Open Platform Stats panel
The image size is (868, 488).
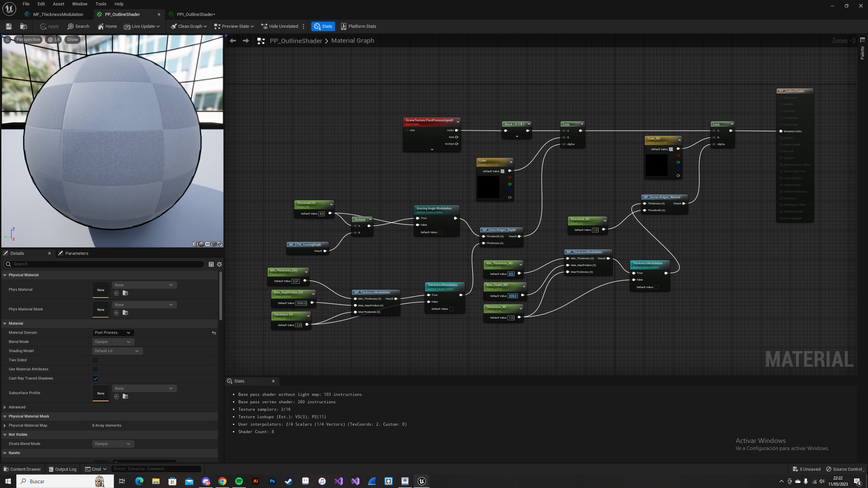[358, 26]
